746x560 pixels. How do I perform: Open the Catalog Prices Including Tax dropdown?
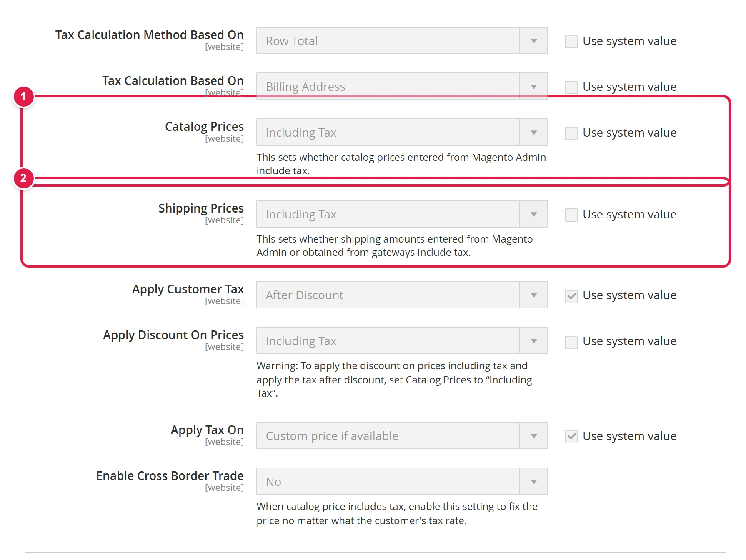click(x=402, y=132)
